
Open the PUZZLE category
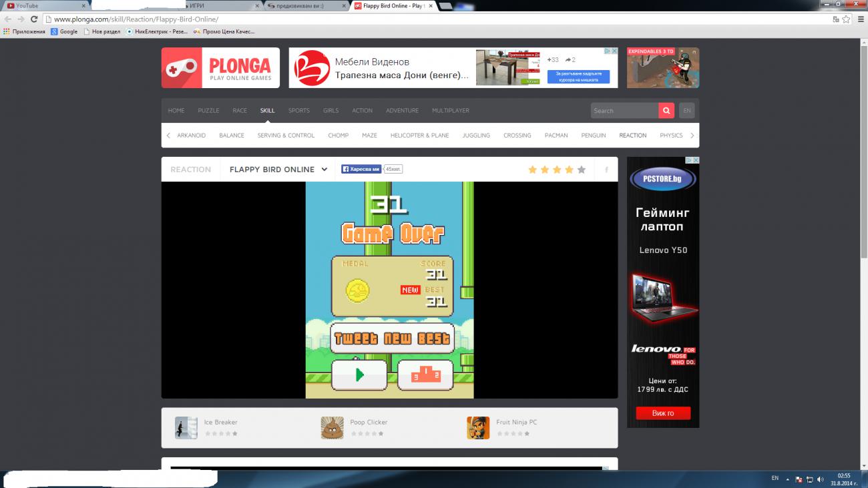(x=208, y=111)
